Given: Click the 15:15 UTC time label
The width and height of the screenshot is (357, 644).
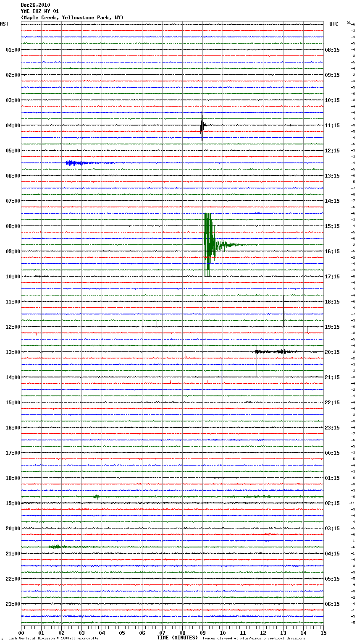Looking at the screenshot, I should click(x=332, y=226).
